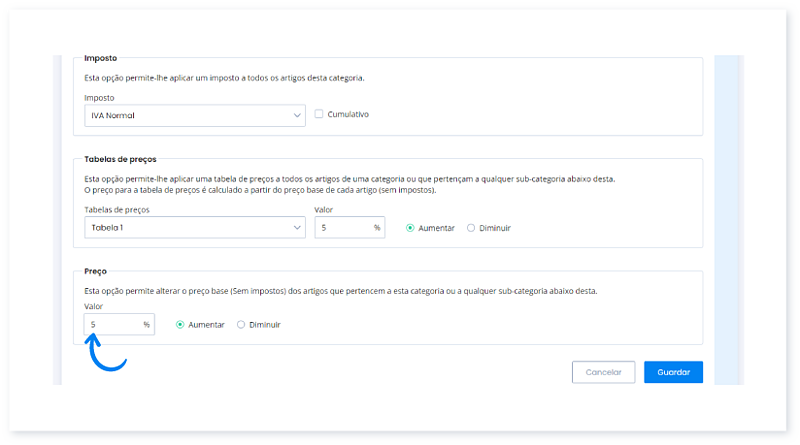Select Aumentar in the Tabelas de preços section
This screenshot has height=445, width=800.
pyautogui.click(x=410, y=228)
